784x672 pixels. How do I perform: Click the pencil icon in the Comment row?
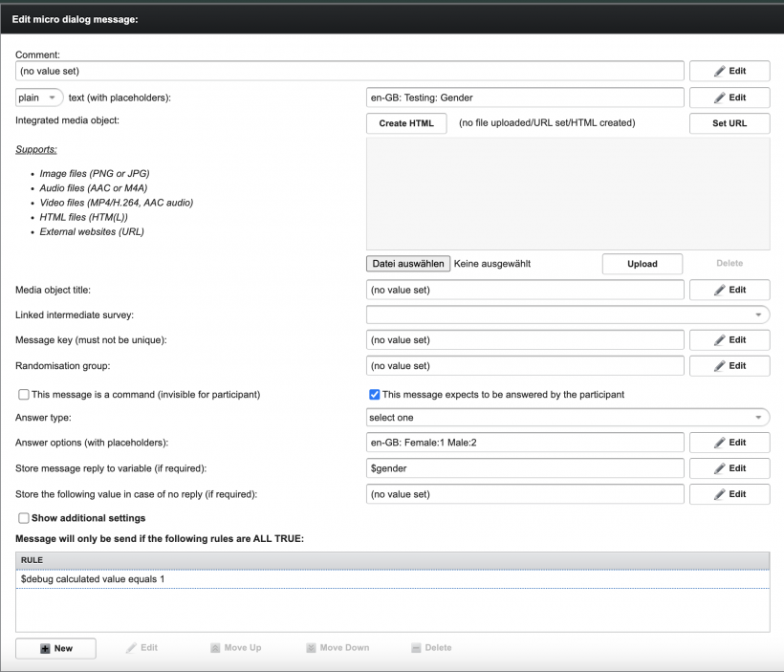coord(720,71)
